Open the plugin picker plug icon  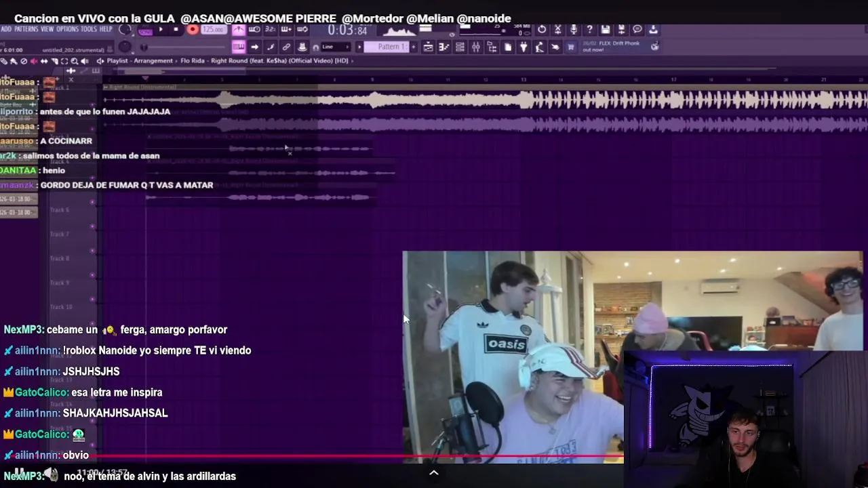click(x=524, y=47)
